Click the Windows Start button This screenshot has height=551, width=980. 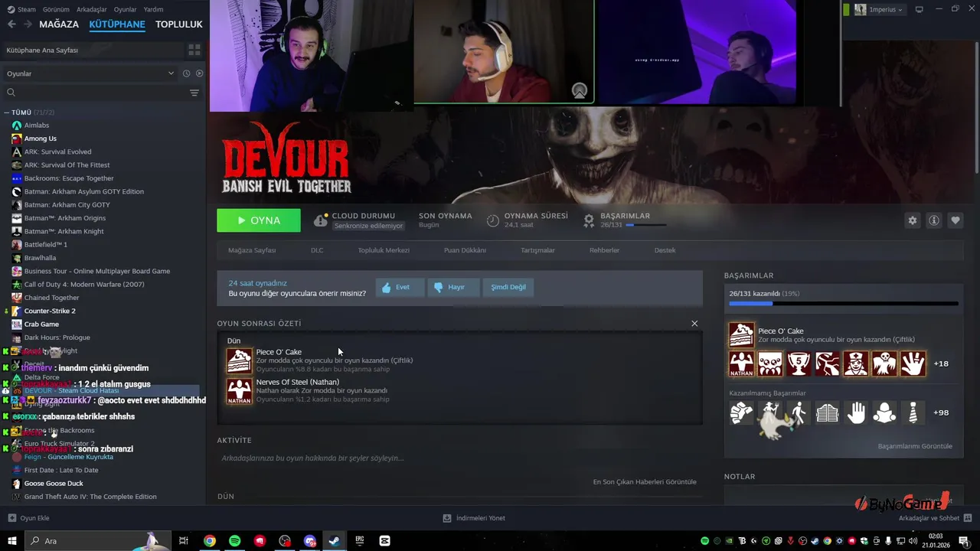[x=12, y=541]
